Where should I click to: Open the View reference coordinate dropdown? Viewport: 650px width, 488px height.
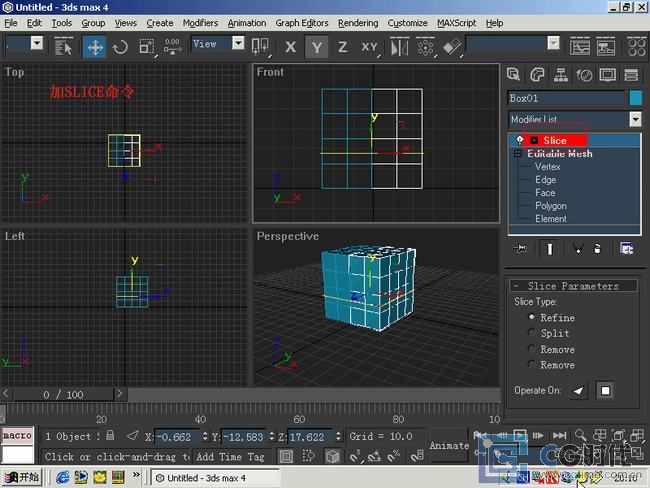coord(238,43)
